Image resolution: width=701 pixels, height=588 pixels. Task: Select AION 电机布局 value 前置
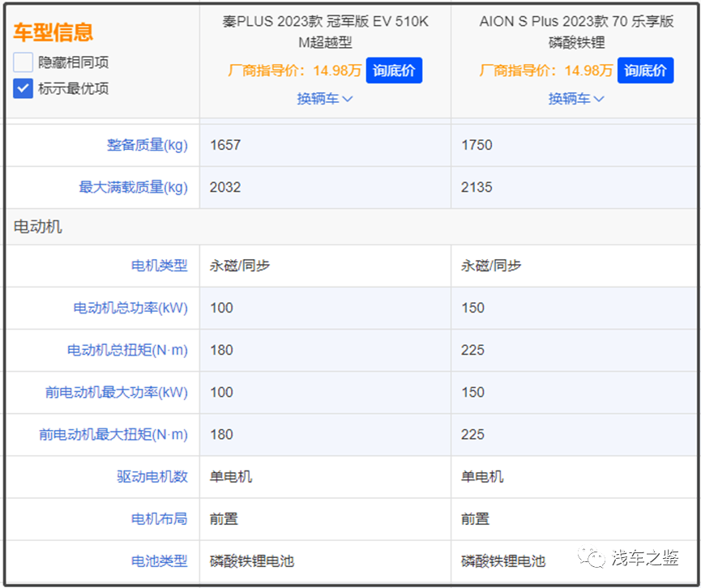pyautogui.click(x=475, y=518)
